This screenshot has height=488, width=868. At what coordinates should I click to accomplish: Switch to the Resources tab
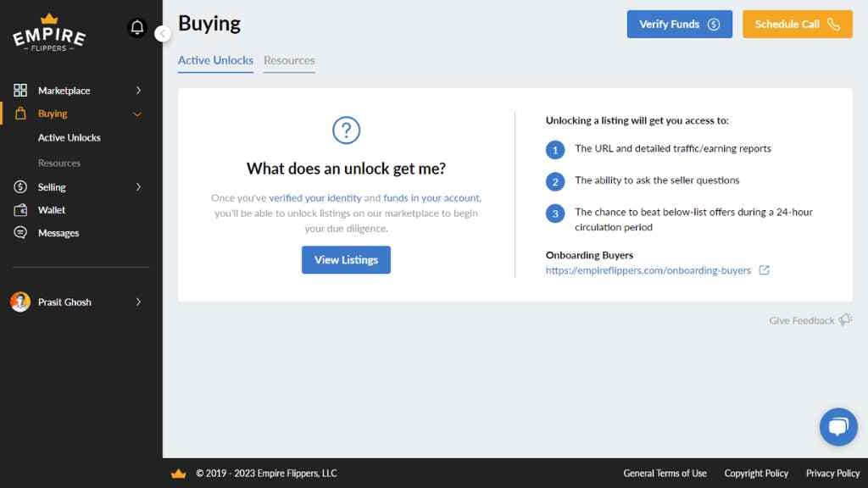click(289, 60)
